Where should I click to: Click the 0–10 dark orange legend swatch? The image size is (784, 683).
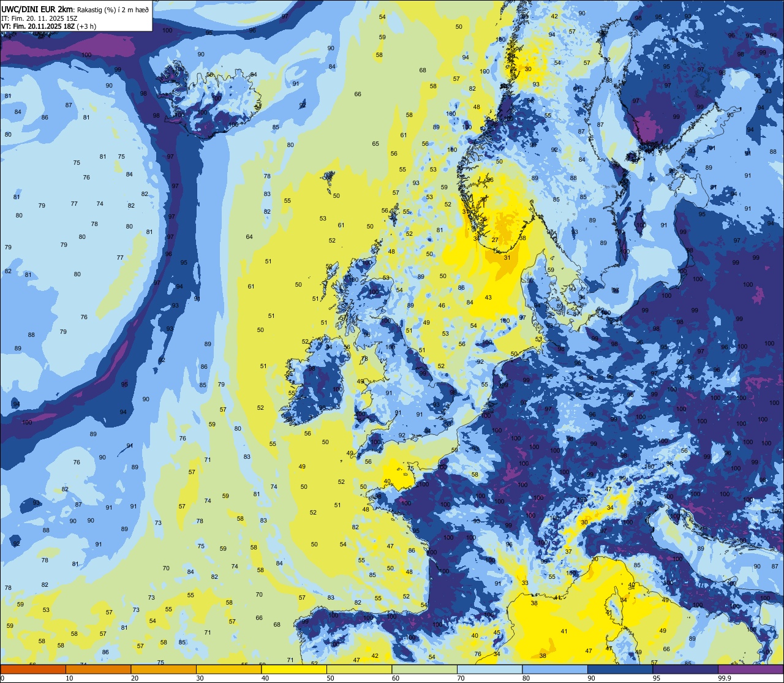pos(33,669)
